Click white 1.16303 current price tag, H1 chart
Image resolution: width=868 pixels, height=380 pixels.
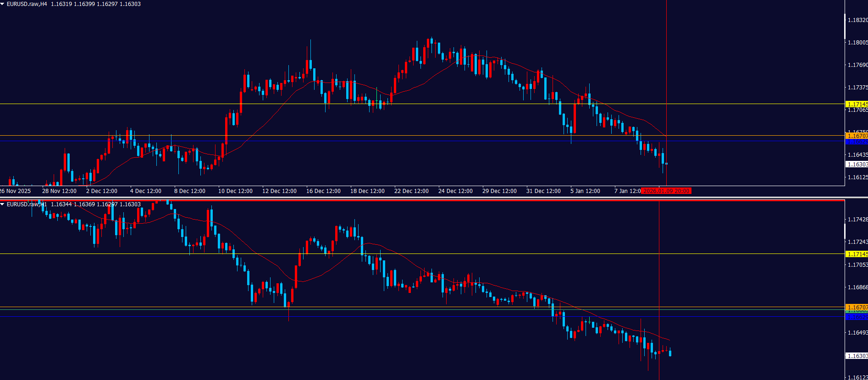pyautogui.click(x=857, y=356)
